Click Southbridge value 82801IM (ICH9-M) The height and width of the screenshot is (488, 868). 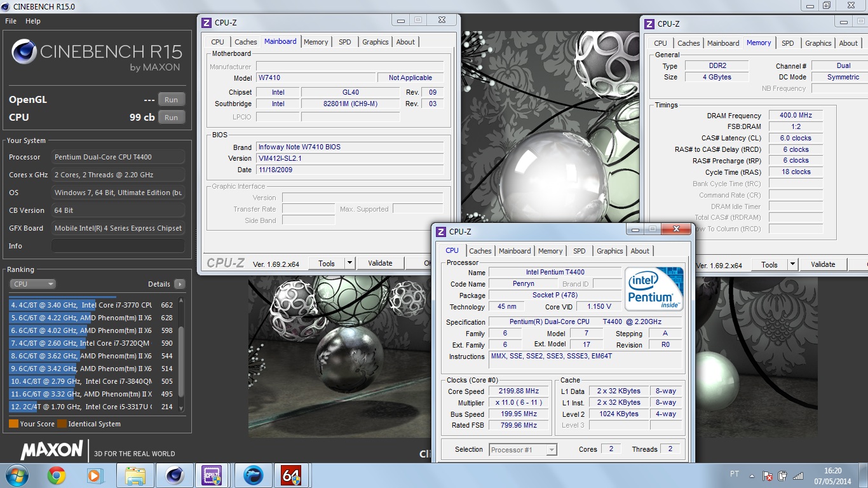click(x=350, y=104)
